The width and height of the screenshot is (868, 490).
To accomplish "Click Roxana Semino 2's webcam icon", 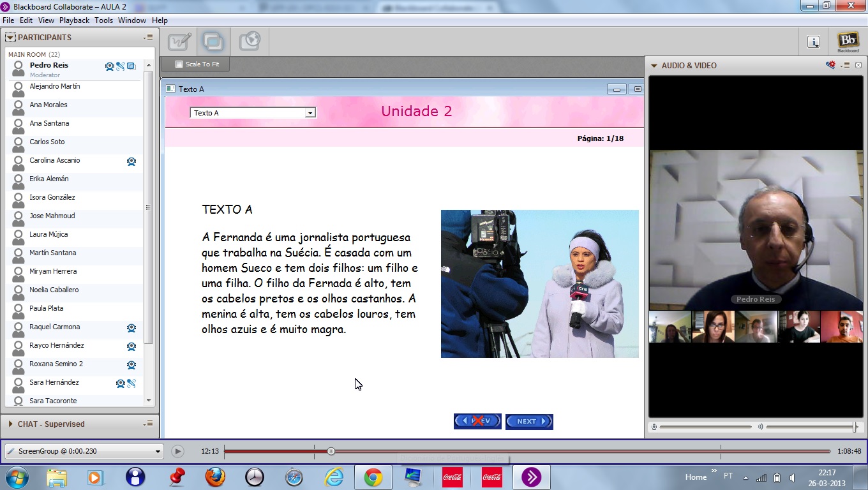I will pos(131,365).
